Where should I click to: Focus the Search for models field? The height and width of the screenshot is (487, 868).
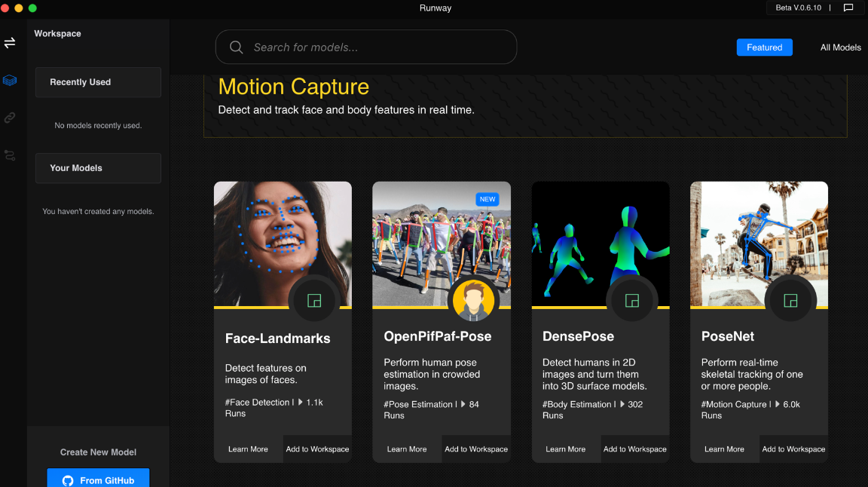click(x=377, y=47)
